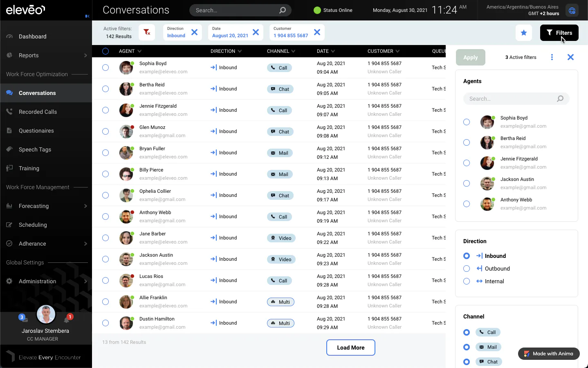588x368 pixels.
Task: Select the Glen Munoz table row checkbox
Action: 105,131
